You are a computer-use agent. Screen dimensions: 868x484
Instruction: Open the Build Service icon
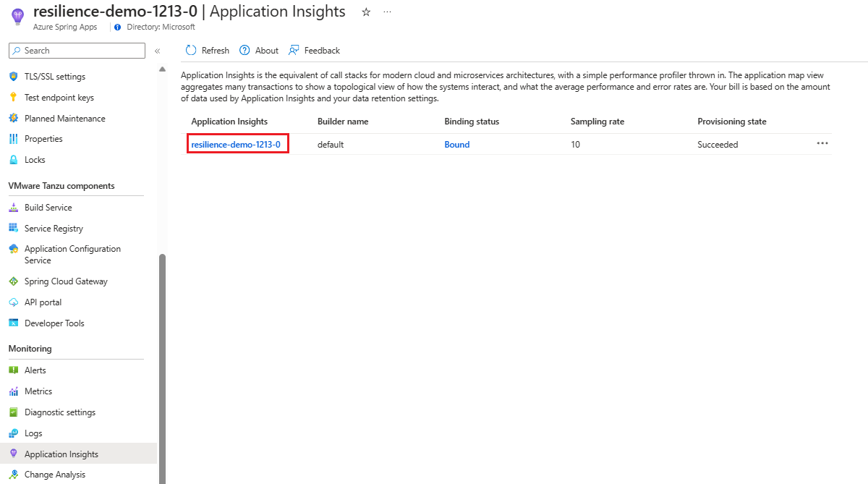(x=13, y=208)
